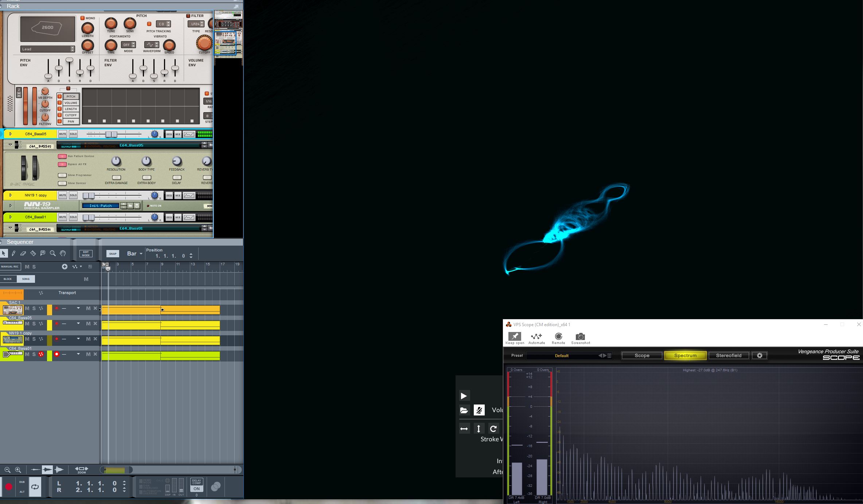The height and width of the screenshot is (504, 863).
Task: Toggle the loop button in transport
Action: pyautogui.click(x=35, y=487)
